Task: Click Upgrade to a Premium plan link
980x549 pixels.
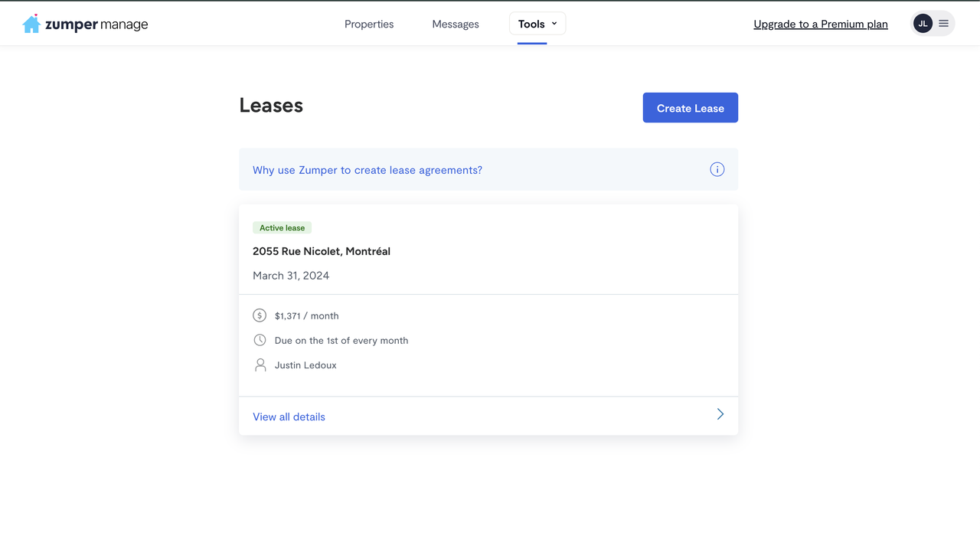Action: click(821, 24)
